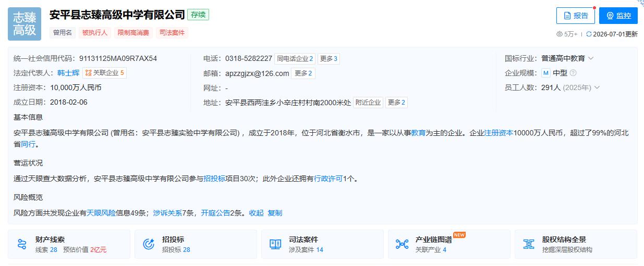This screenshot has width=644, height=266.
Task: Click the refresh icon beside 2026-07-01更新
Action: (x=589, y=34)
